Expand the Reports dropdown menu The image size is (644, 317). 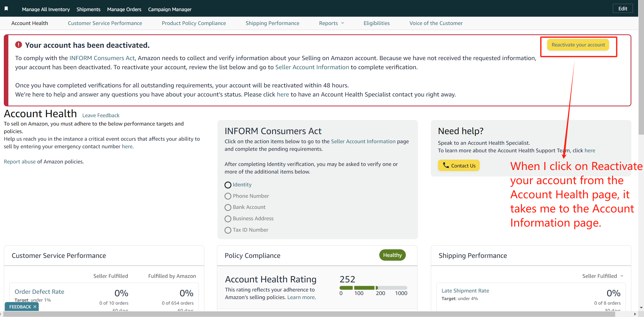coord(331,23)
